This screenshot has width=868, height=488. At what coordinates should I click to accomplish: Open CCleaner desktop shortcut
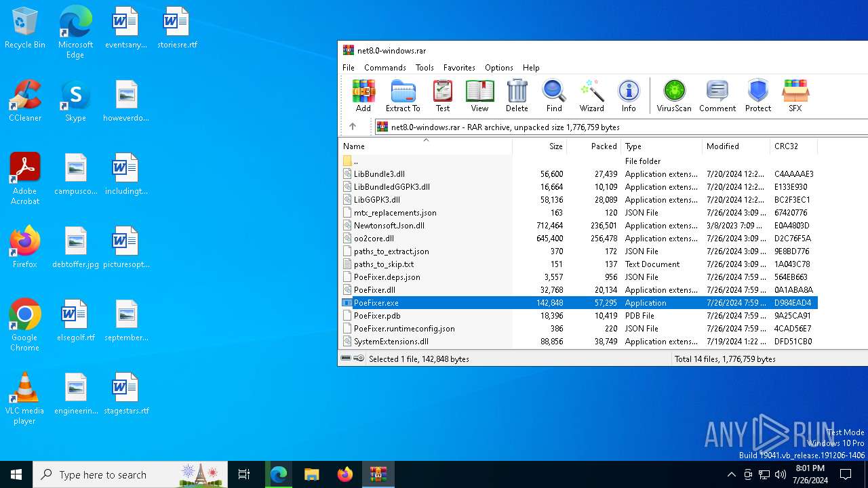[x=25, y=102]
